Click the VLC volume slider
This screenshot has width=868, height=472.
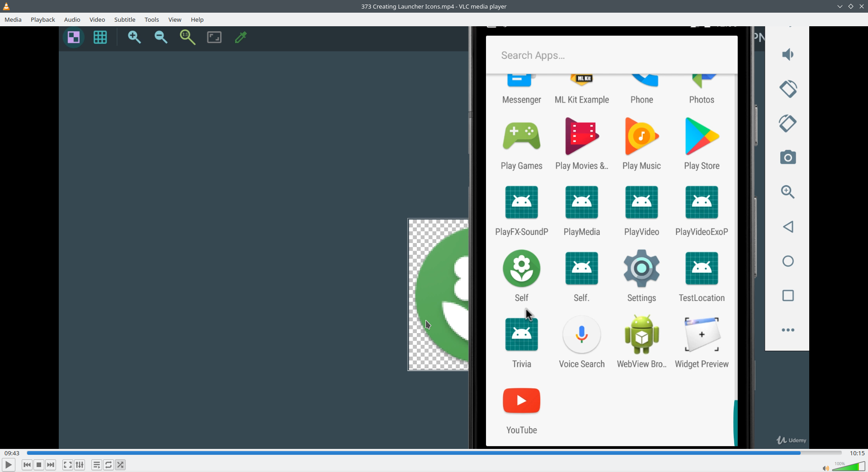[849, 466]
